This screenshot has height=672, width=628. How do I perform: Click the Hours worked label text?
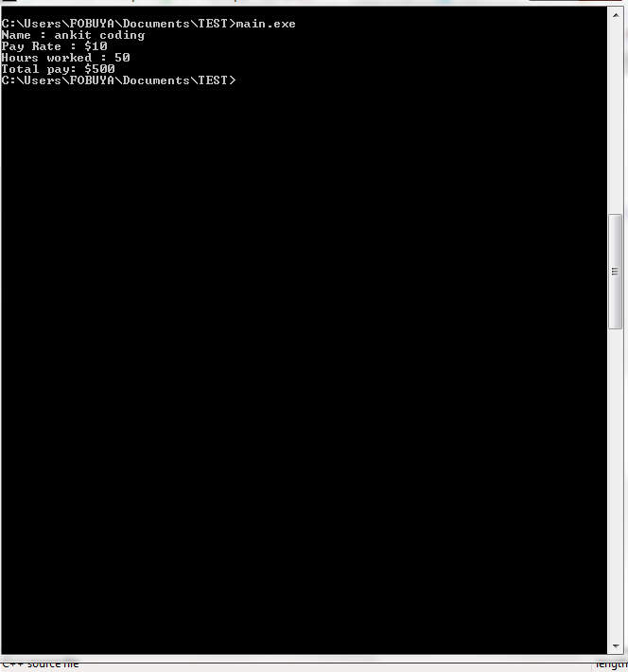pyautogui.click(x=46, y=58)
